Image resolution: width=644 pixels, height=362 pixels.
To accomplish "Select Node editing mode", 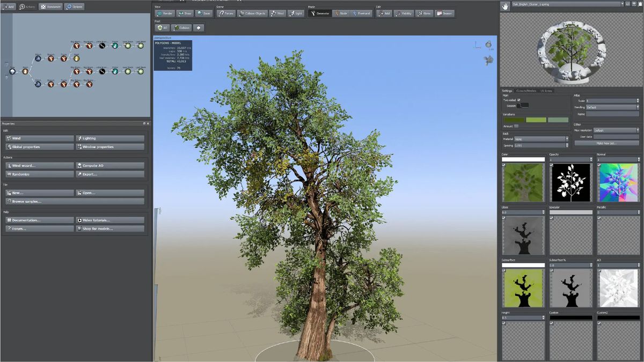I will 340,13.
